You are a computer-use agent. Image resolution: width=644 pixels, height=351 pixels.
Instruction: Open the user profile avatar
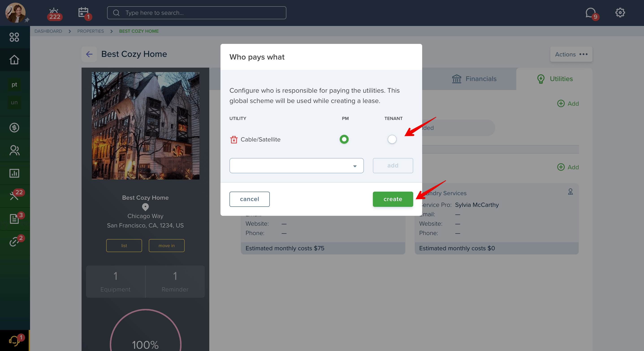(15, 13)
